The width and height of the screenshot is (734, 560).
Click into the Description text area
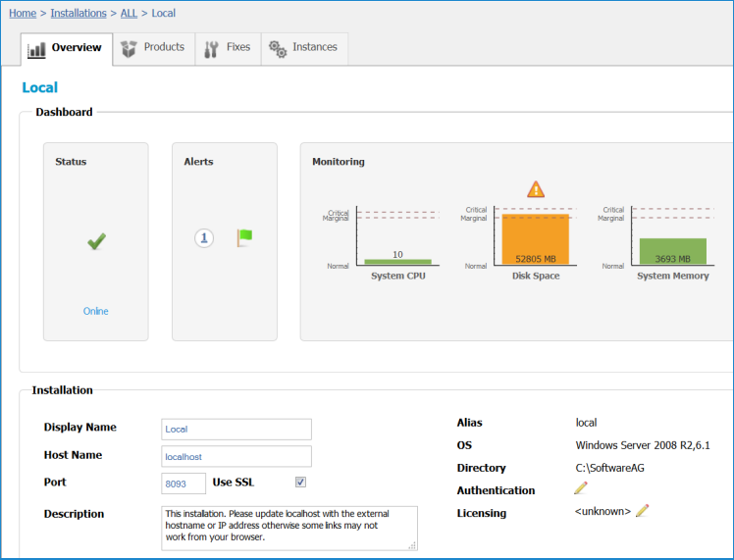289,528
